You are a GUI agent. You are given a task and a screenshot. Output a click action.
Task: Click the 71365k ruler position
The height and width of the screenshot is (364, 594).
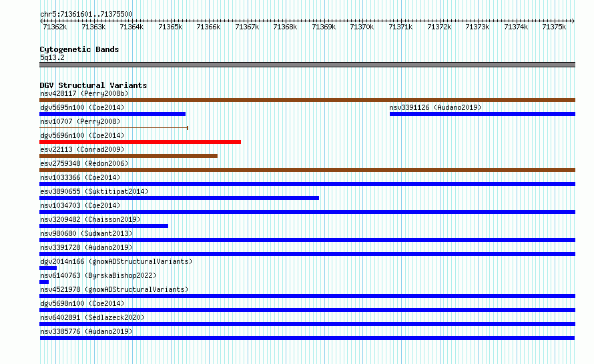coord(170,27)
